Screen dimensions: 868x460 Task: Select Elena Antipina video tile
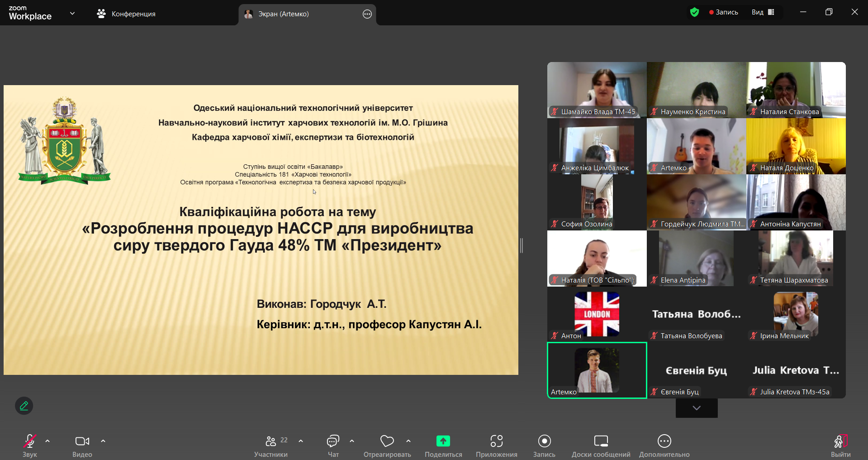click(x=697, y=259)
